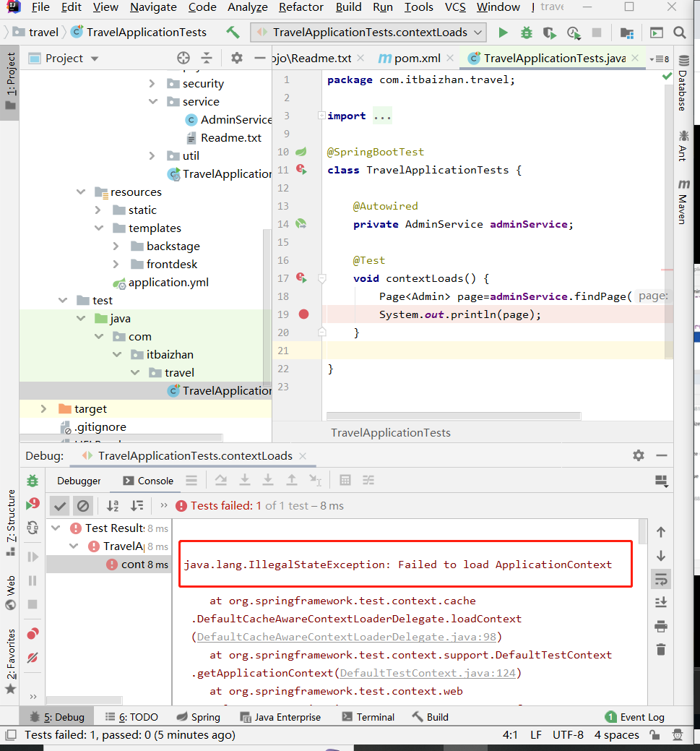
Task: Click the Spring bean gutter icon on line 14
Action: pos(301,223)
